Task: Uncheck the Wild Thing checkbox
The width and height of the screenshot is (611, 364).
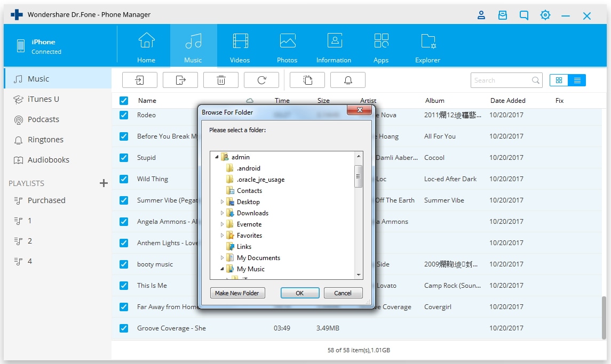Action: point(124,179)
